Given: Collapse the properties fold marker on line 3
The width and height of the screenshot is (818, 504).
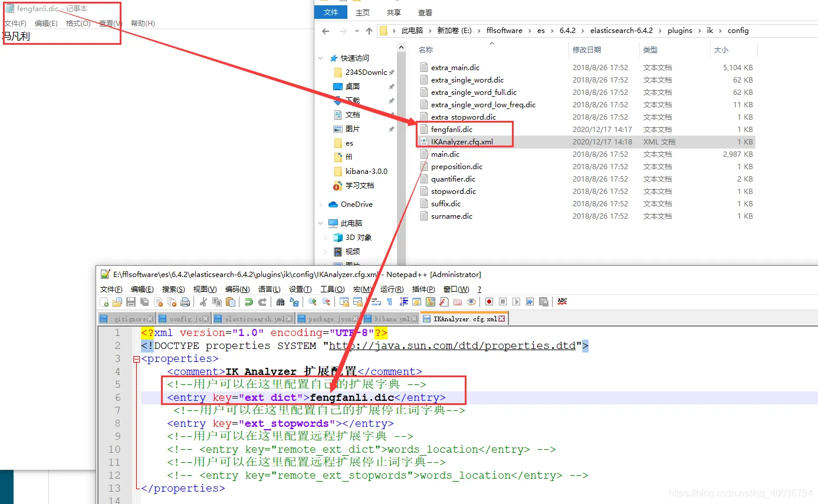Looking at the screenshot, I should [x=137, y=359].
